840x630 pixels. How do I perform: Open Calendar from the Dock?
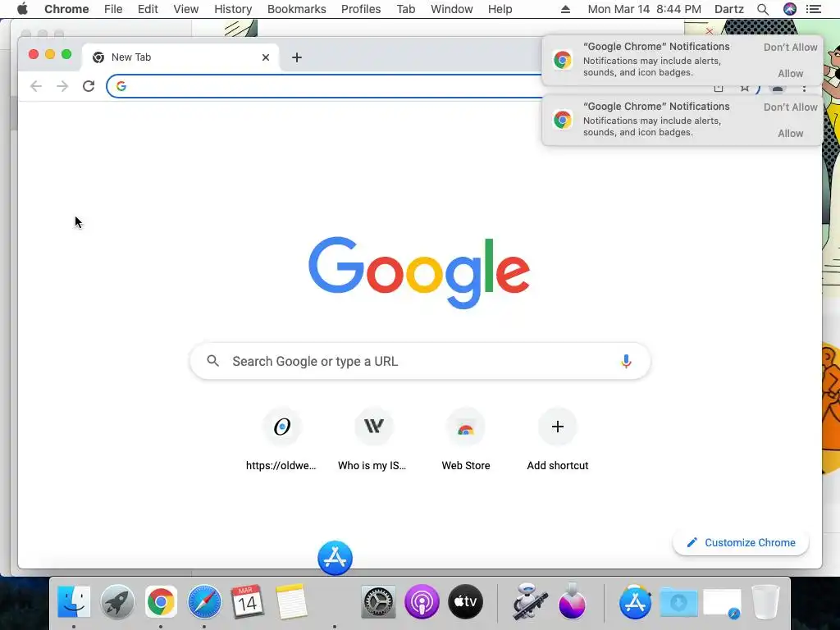pyautogui.click(x=247, y=601)
